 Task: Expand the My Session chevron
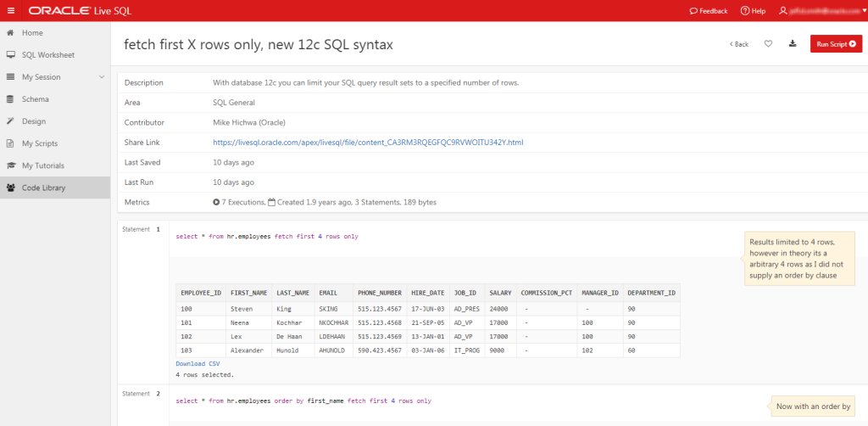[x=102, y=77]
